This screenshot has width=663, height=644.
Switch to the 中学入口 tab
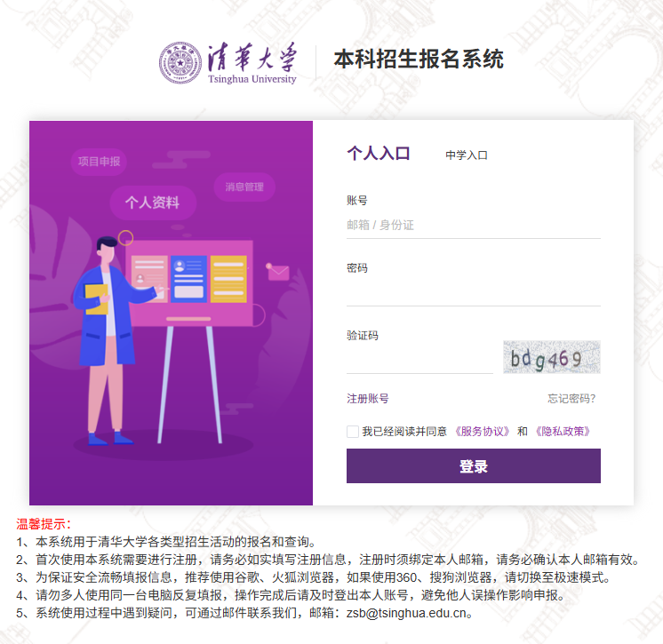click(467, 155)
